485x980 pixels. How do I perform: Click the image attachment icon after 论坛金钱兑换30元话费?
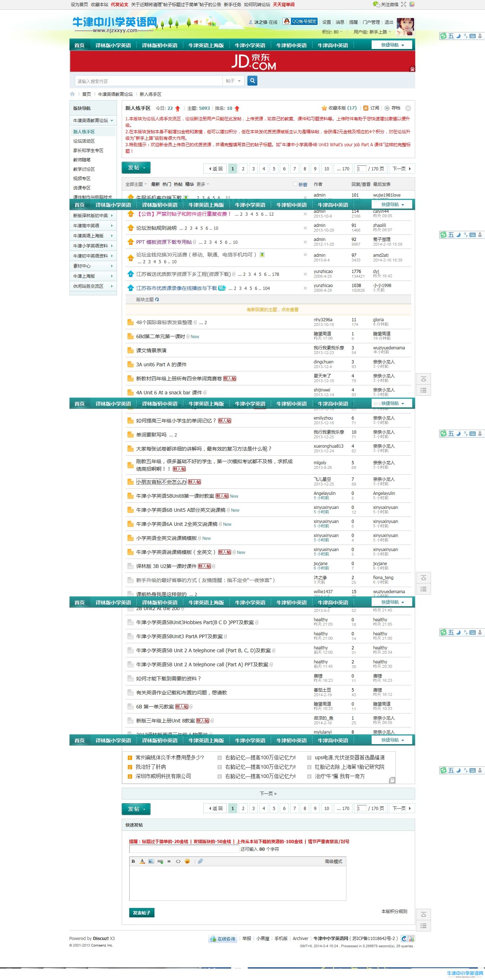[x=262, y=255]
